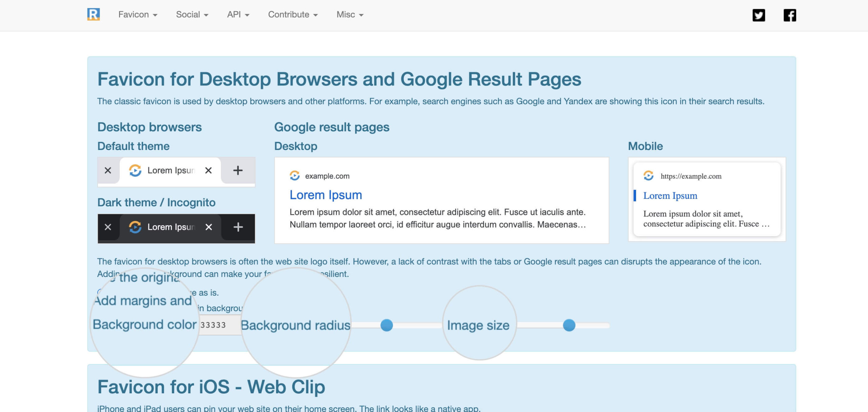
Task: Click favicon beside https://example.com in Mobile result
Action: 648,175
